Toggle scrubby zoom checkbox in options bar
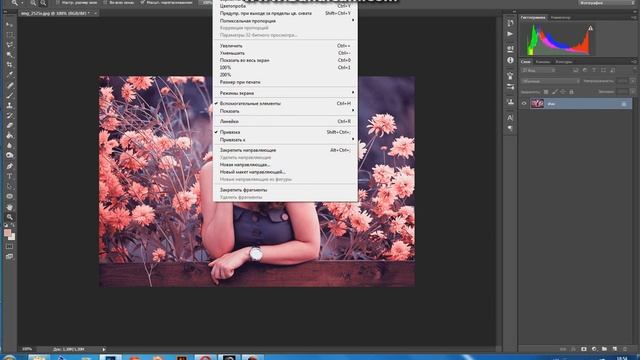The image size is (640, 360). click(x=142, y=2)
